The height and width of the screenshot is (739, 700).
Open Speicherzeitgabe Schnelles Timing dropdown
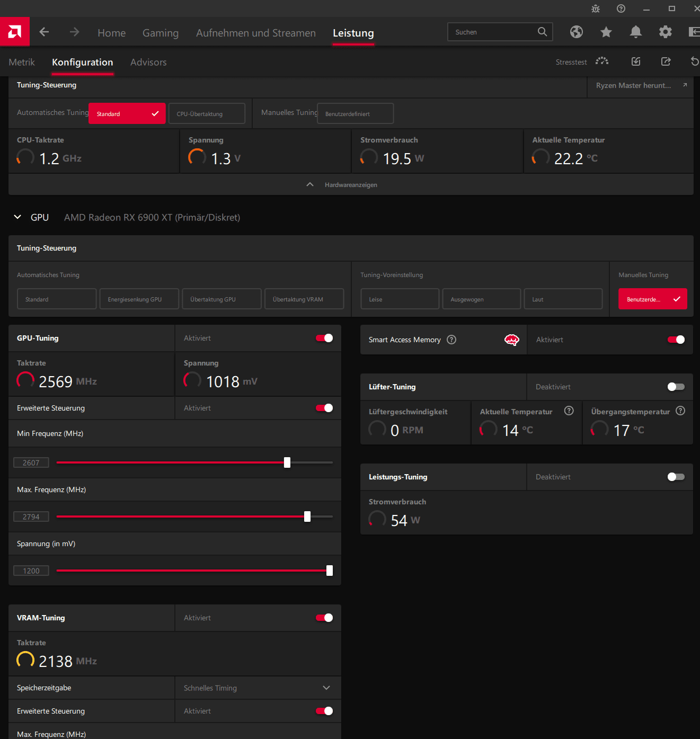[258, 688]
